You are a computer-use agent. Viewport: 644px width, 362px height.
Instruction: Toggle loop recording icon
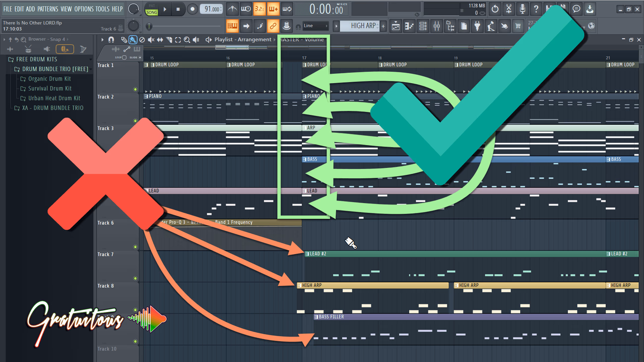287,9
